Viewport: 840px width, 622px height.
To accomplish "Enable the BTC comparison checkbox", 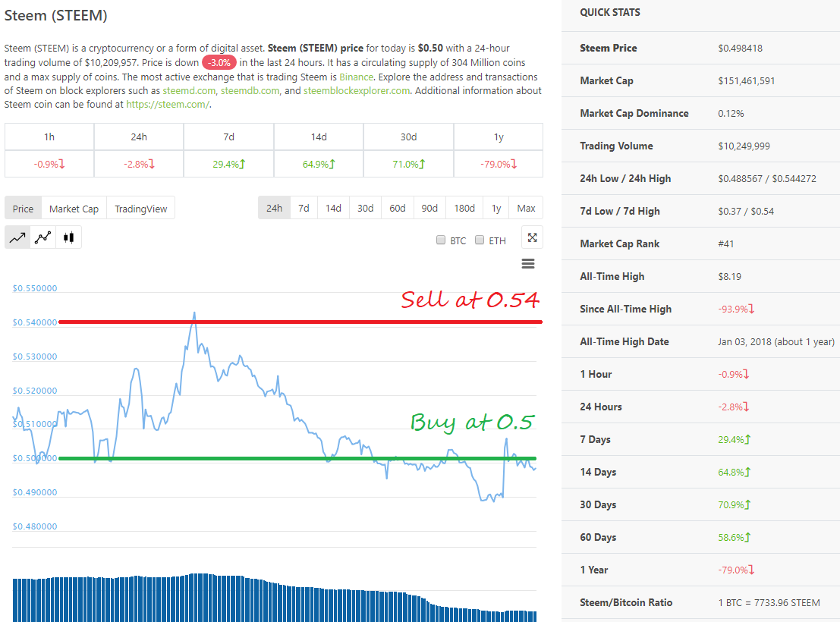I will point(441,240).
